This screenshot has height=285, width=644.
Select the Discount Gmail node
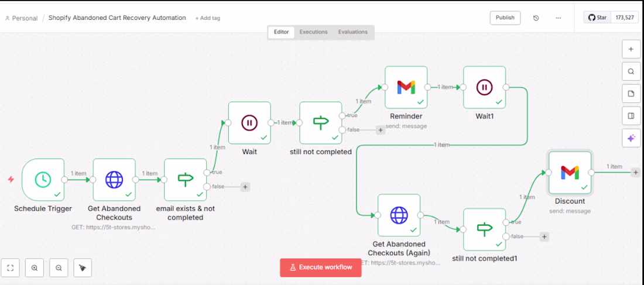[x=570, y=173]
